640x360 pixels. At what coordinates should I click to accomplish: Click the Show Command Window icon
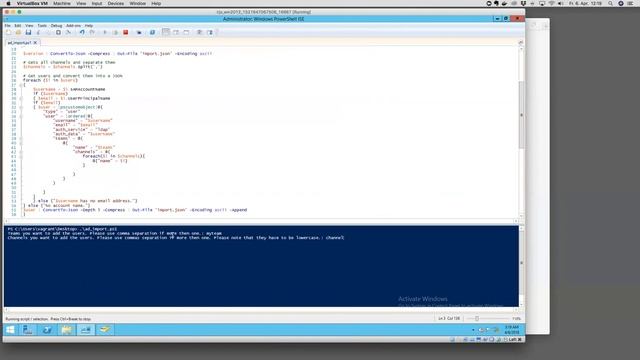click(x=200, y=32)
